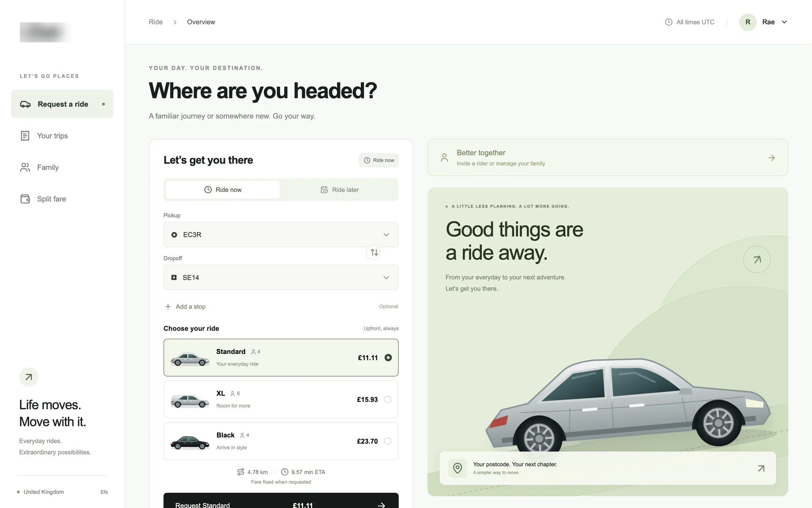Click the R avatar circle
812x508 pixels.
[x=748, y=22]
